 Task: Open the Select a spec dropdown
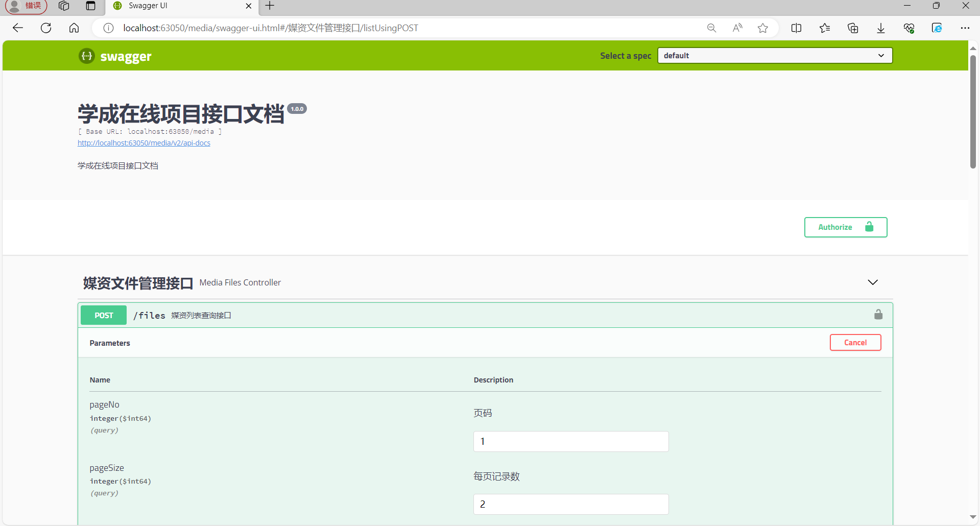(x=775, y=56)
